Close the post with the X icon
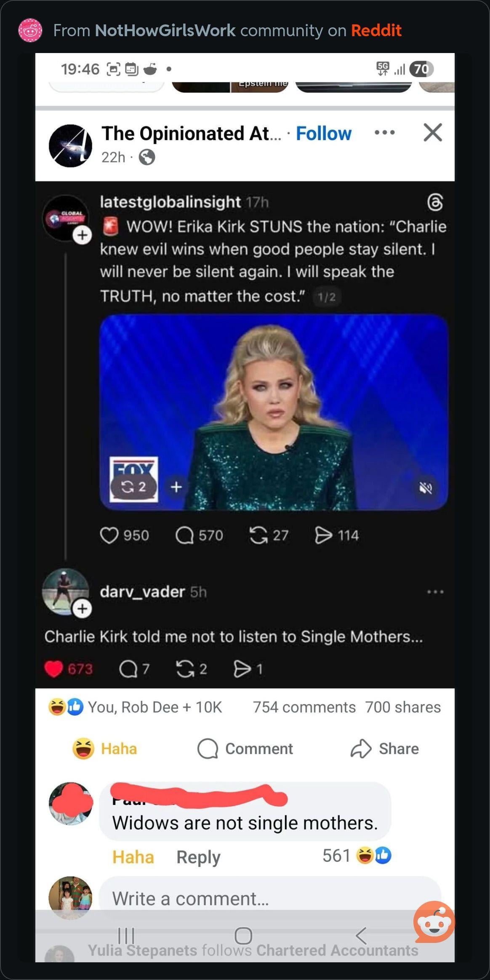 coord(433,133)
